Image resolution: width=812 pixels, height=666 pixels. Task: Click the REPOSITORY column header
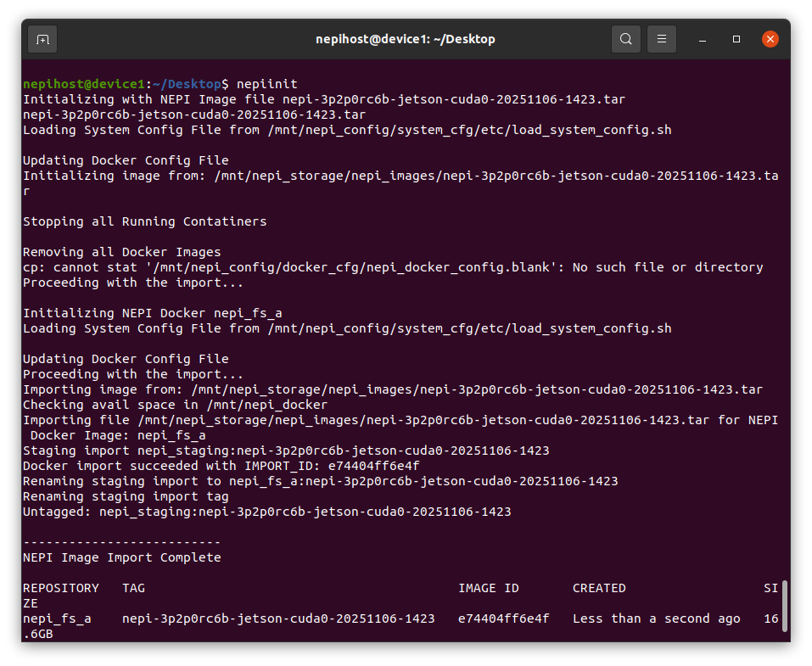point(60,588)
